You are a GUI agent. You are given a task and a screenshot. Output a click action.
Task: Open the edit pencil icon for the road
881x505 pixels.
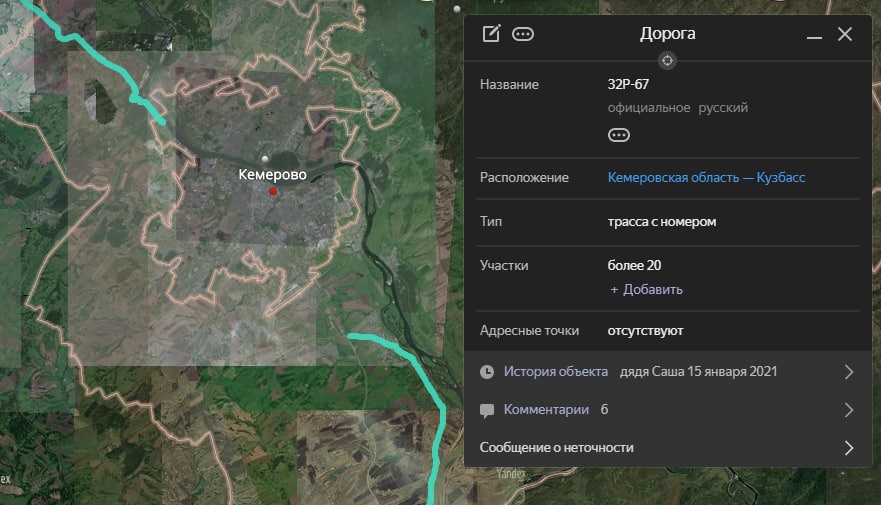click(491, 34)
